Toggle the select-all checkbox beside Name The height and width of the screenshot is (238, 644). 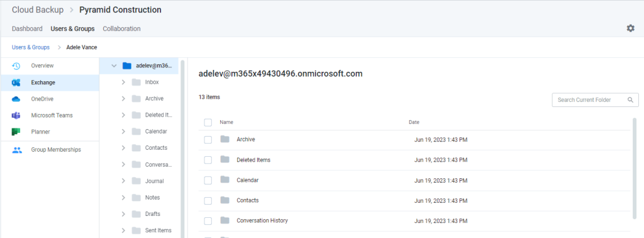(208, 123)
